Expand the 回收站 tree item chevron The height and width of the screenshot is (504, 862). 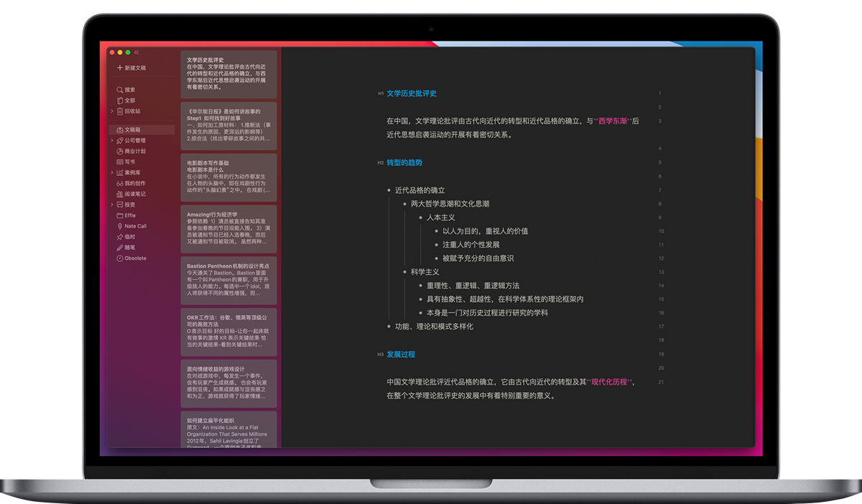point(111,110)
